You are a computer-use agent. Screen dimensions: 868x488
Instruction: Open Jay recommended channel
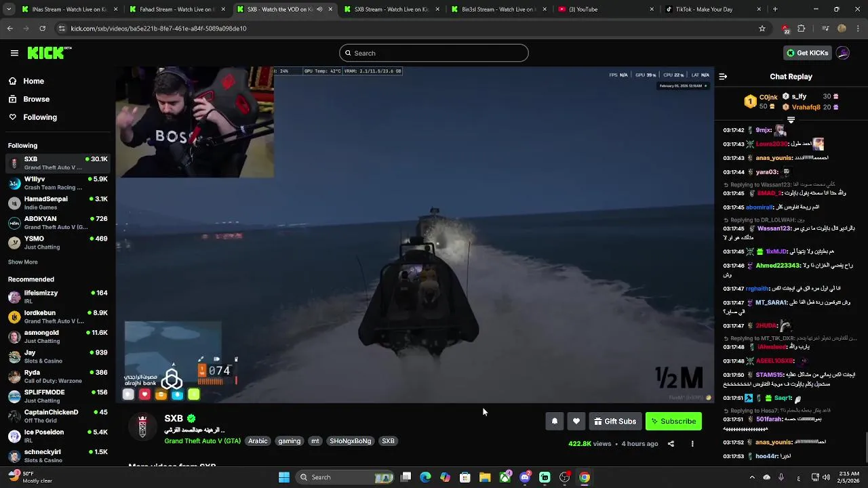tap(58, 357)
